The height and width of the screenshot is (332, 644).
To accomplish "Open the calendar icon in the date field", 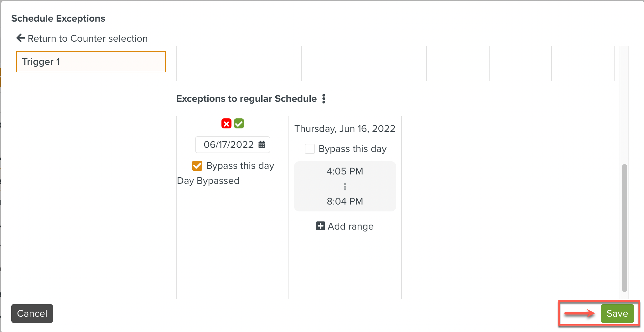I will click(262, 144).
